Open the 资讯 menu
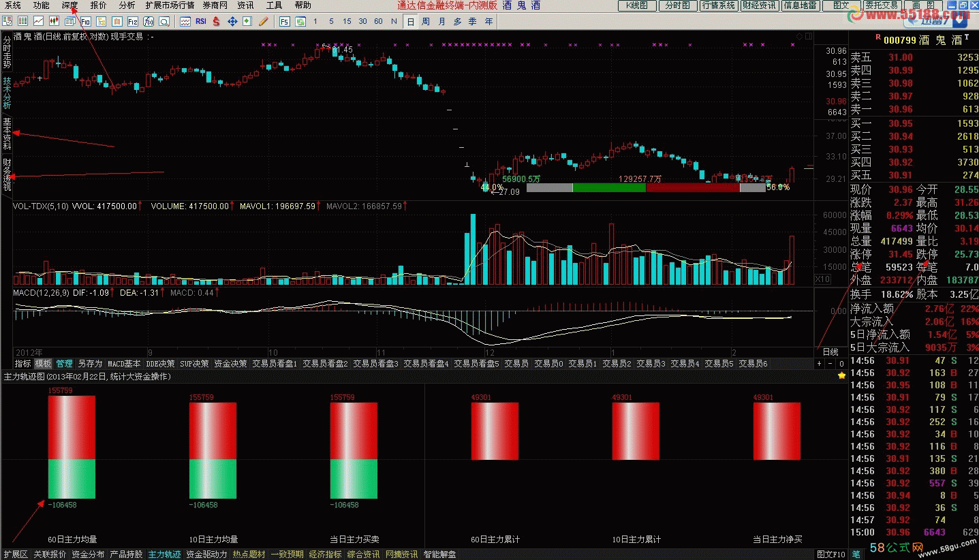The image size is (979, 560). coord(246,5)
